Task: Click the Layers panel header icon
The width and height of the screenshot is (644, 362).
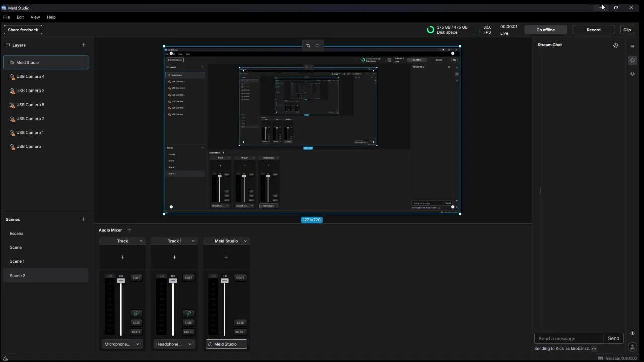Action: [x=8, y=45]
